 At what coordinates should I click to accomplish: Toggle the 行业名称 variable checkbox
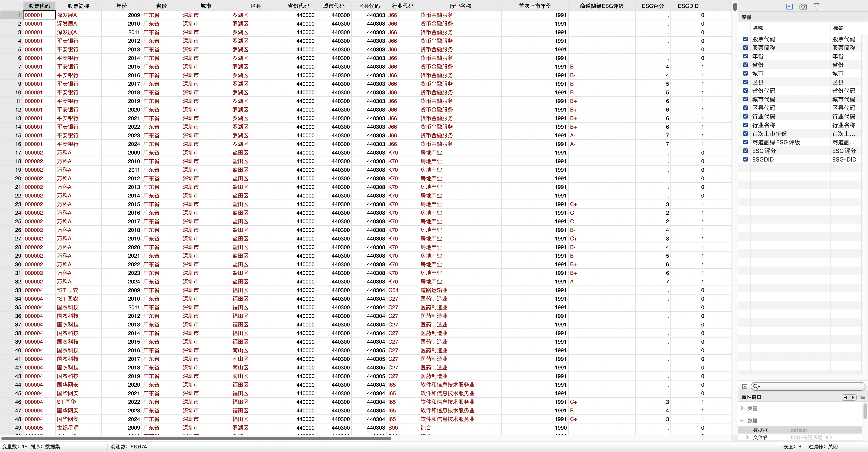pos(745,125)
